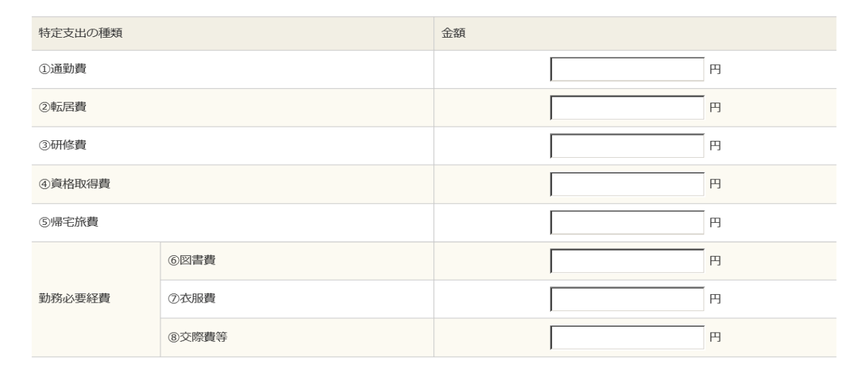Click the ①通勤費 amount input field

coord(627,69)
